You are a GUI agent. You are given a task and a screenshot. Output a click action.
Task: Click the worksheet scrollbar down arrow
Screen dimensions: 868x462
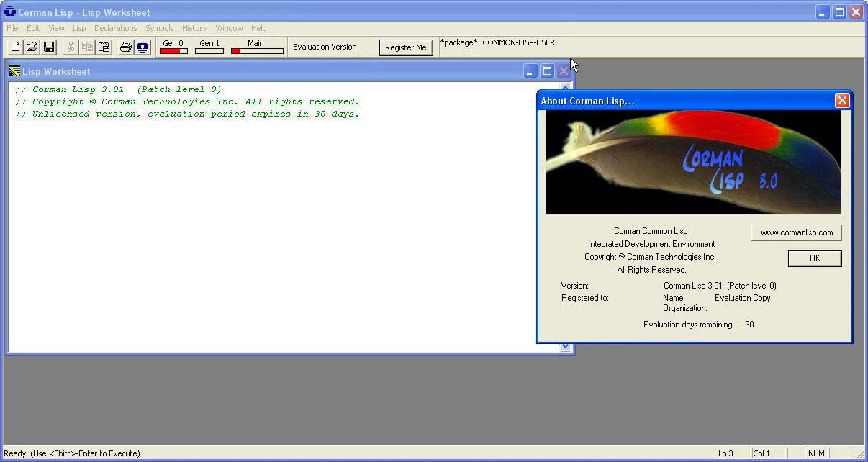pyautogui.click(x=565, y=347)
